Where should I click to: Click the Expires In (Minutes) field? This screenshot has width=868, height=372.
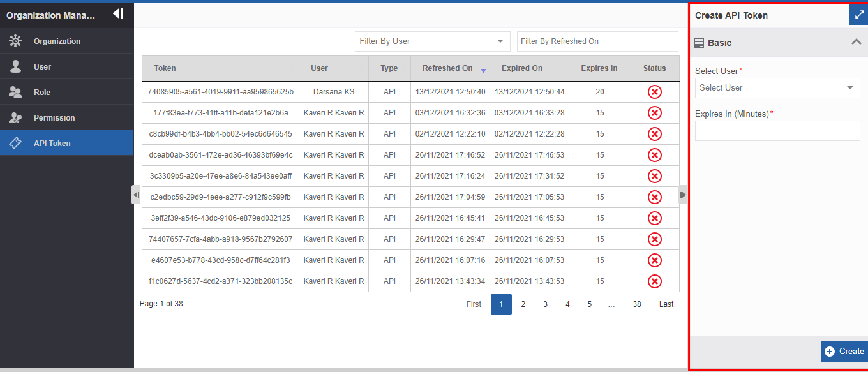pyautogui.click(x=777, y=131)
